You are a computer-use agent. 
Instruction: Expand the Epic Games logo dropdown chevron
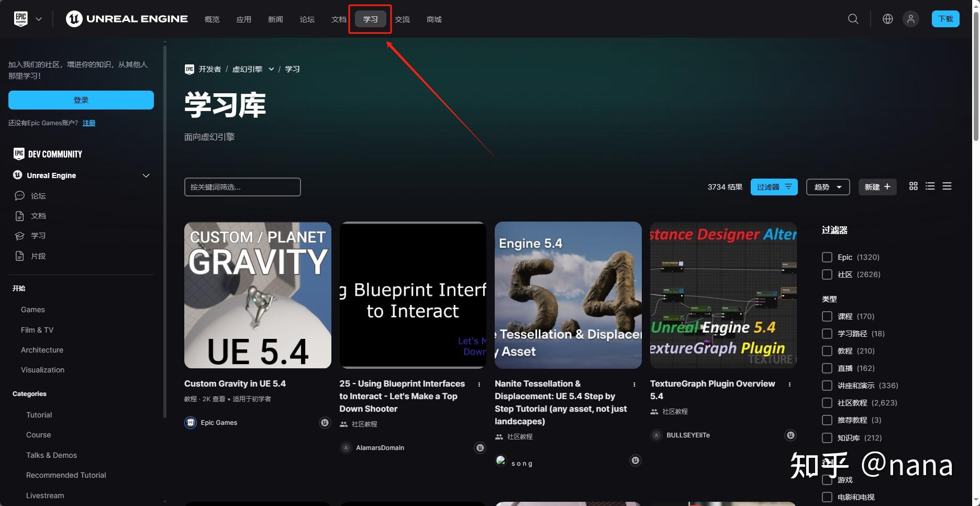click(x=39, y=19)
